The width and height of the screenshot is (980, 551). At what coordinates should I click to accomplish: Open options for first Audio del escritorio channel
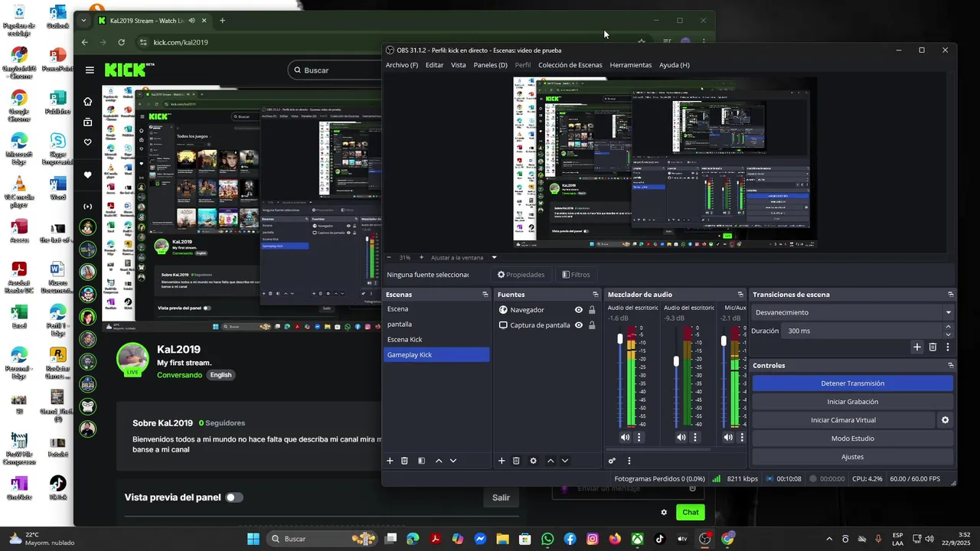click(639, 437)
